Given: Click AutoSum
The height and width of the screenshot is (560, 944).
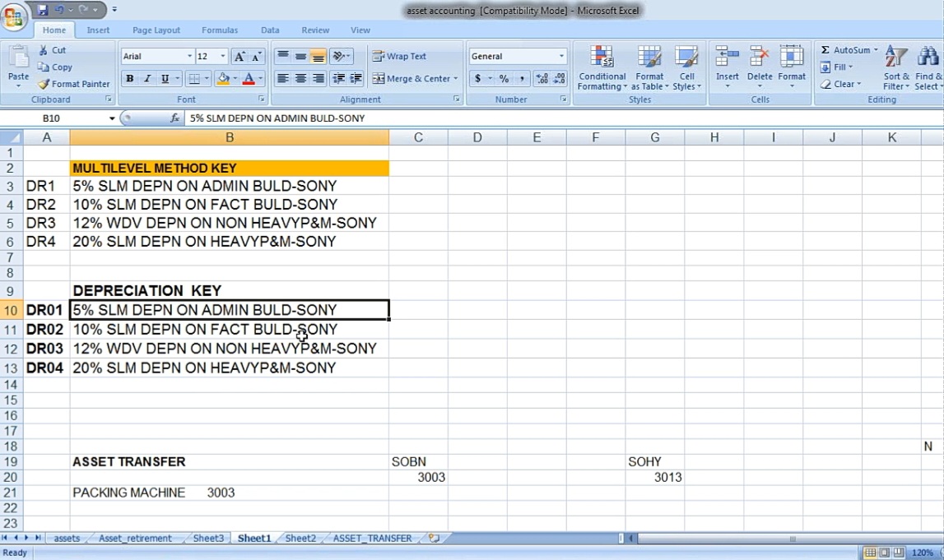Looking at the screenshot, I should (845, 50).
